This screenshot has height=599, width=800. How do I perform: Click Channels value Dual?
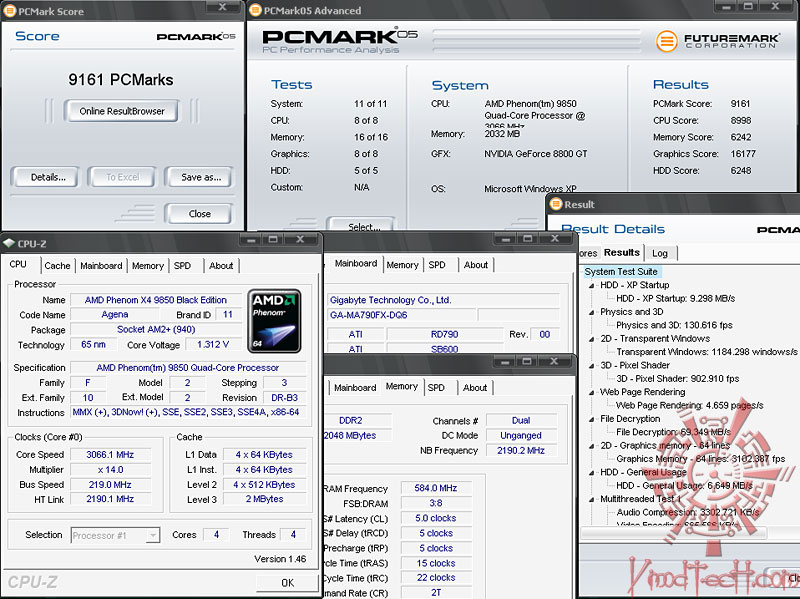click(521, 420)
